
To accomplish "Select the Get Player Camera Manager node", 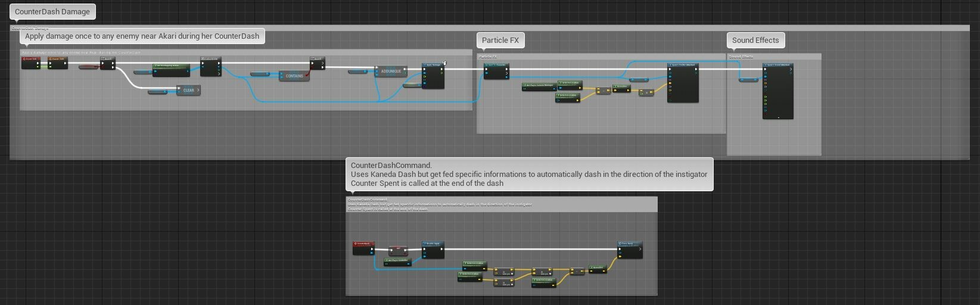I will point(539,86).
